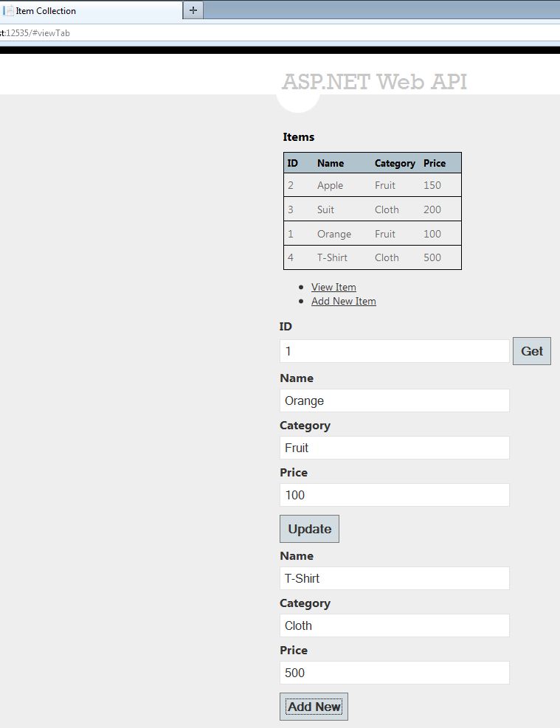Click the Category label above the Cloth field
This screenshot has width=560, height=728.
pyautogui.click(x=305, y=603)
